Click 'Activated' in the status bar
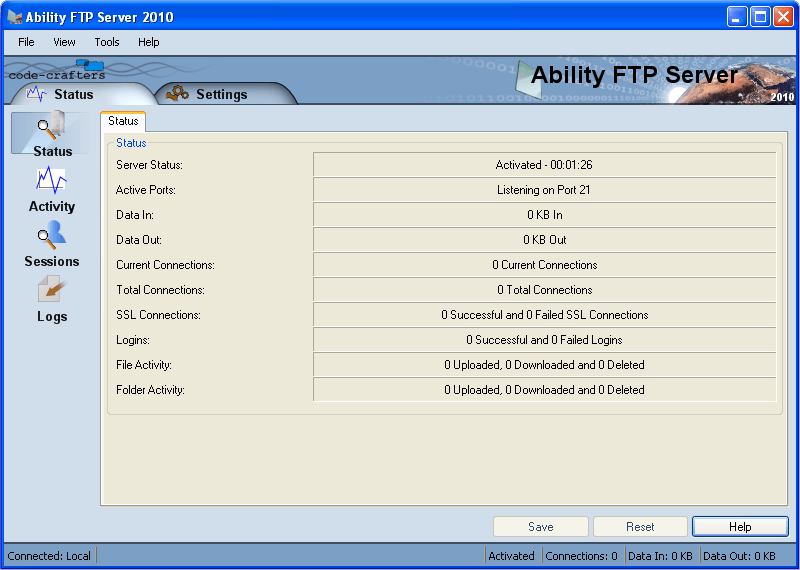This screenshot has height=570, width=800. tap(511, 556)
